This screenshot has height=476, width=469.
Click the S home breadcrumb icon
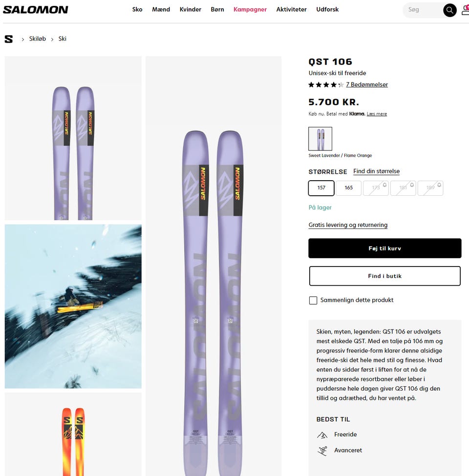point(8,39)
